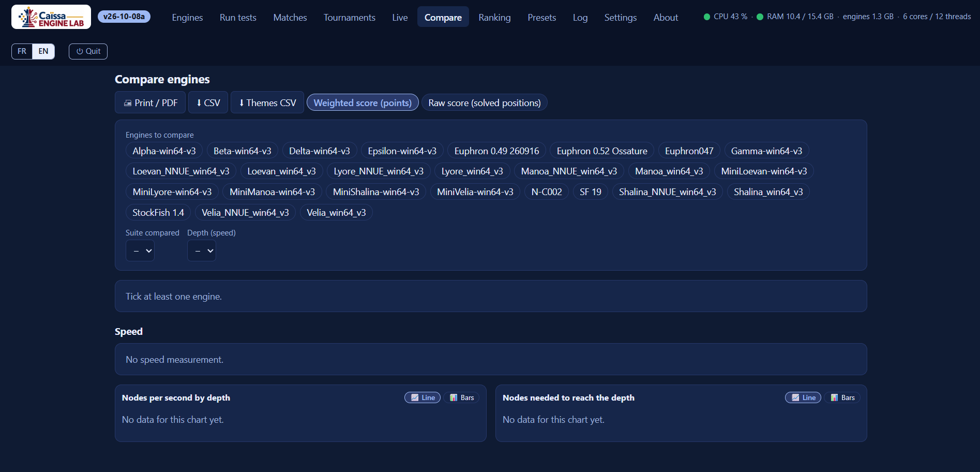Open the Log tab

coord(580,17)
